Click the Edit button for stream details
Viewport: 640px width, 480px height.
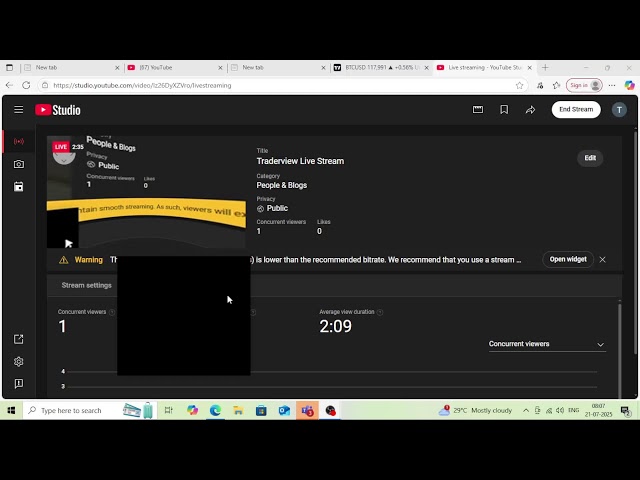590,158
